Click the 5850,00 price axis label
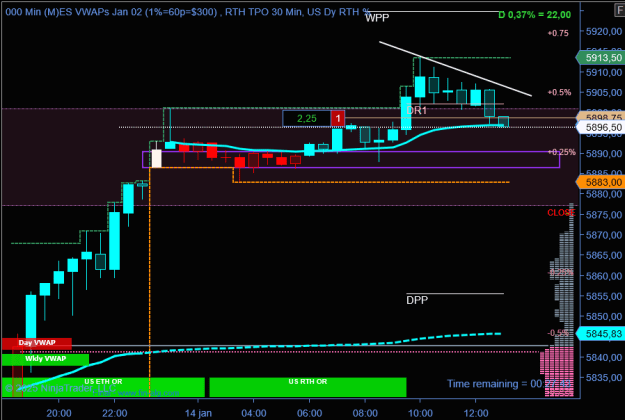The image size is (625, 420). point(604,316)
